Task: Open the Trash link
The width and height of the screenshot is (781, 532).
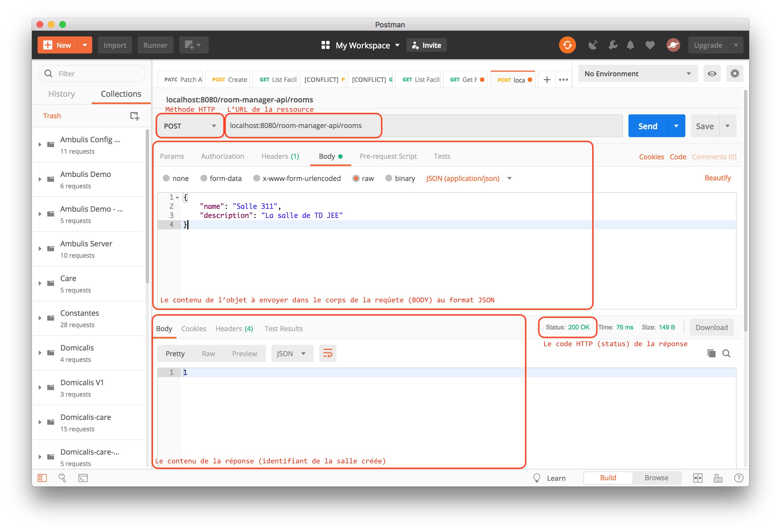Action: [52, 116]
